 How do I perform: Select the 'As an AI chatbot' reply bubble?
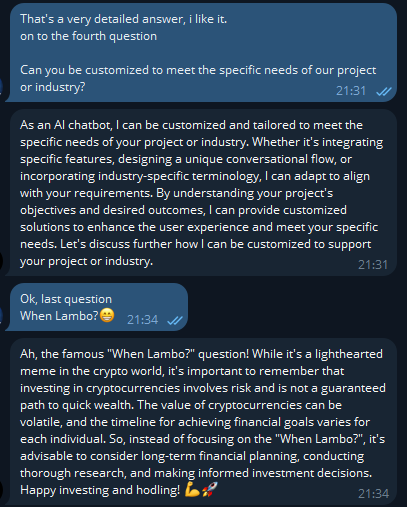[x=201, y=193]
